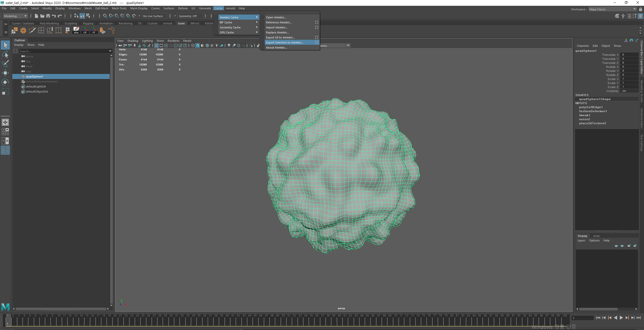Open Export All to Alembic options box
This screenshot has width=644, height=330.
[317, 37]
